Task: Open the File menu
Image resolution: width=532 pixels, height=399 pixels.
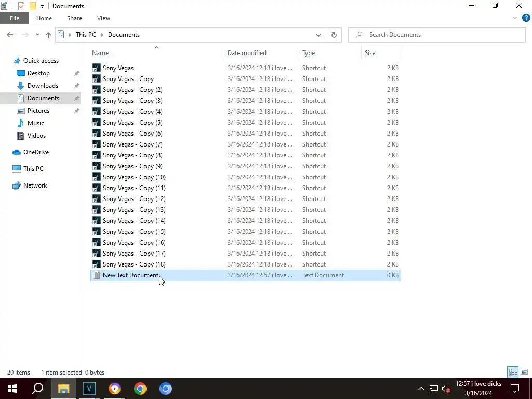Action: click(x=14, y=18)
